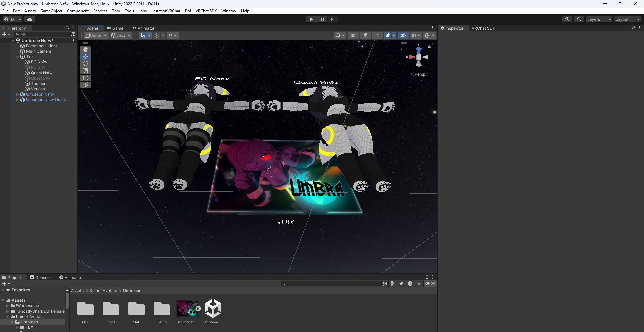Click the Hierarchy search field
The image size is (644, 332).
click(x=42, y=34)
